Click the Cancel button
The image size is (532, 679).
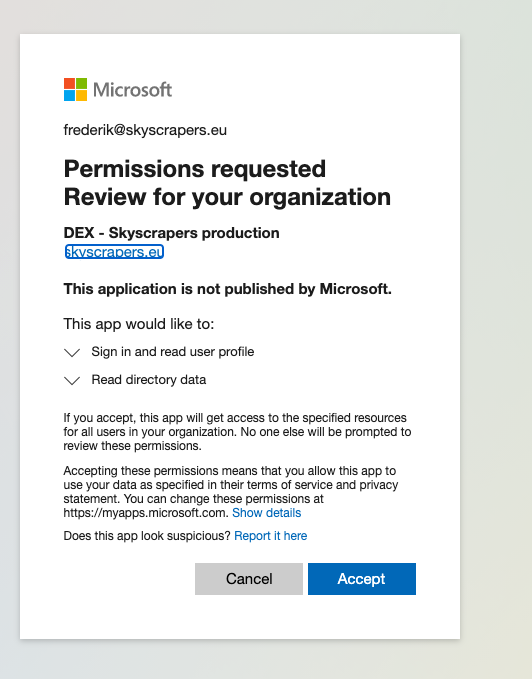coord(249,579)
